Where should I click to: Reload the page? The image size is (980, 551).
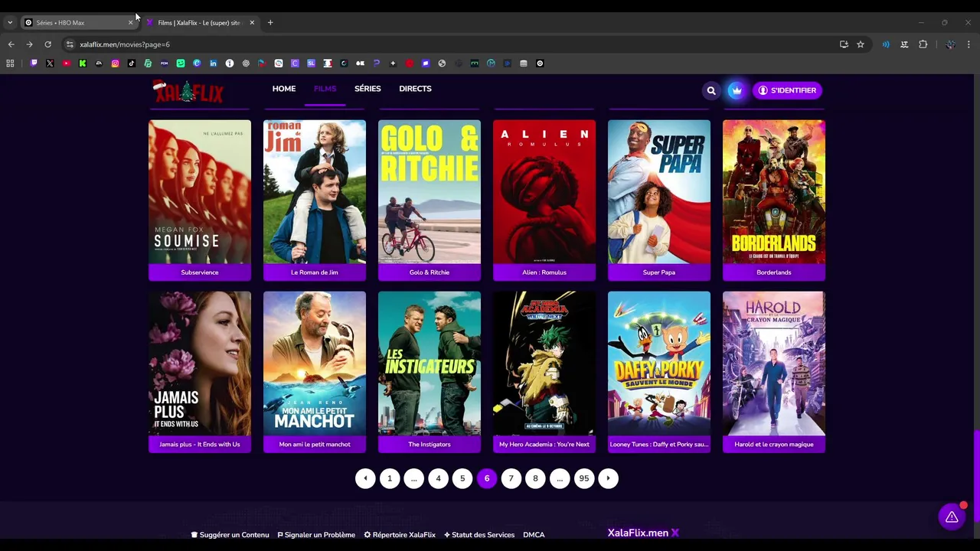47,44
